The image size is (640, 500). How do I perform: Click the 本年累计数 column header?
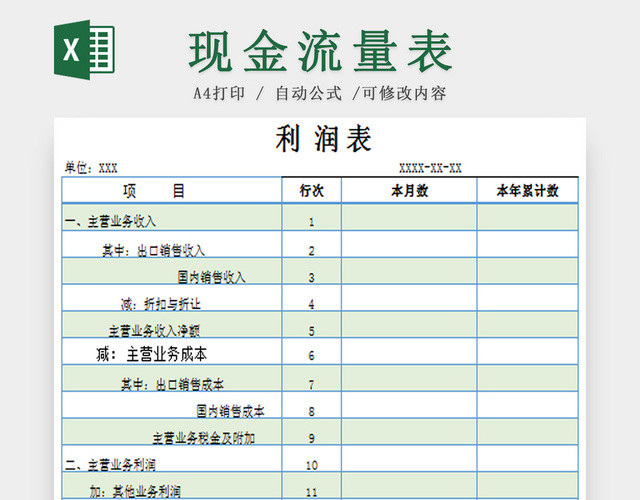tap(527, 191)
